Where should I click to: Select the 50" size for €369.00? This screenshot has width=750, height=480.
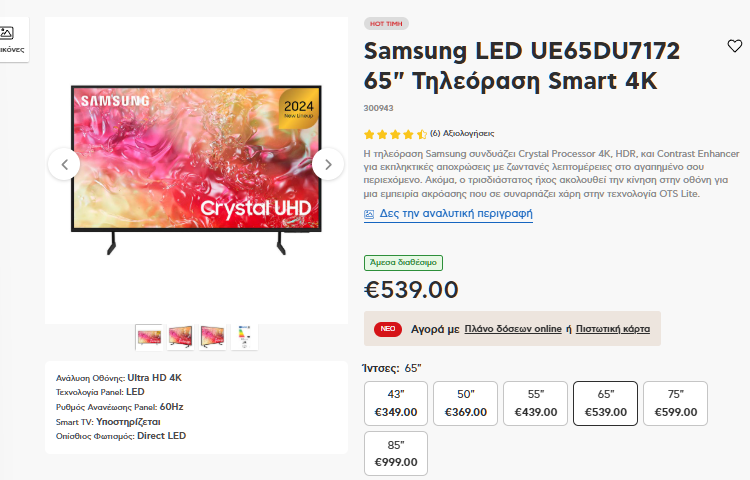(465, 403)
